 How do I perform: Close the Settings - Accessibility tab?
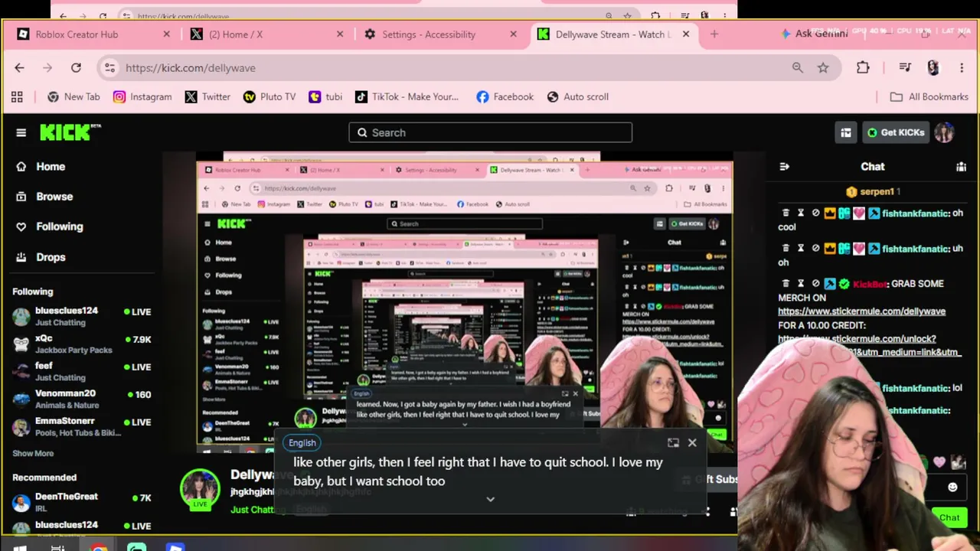[x=513, y=34]
